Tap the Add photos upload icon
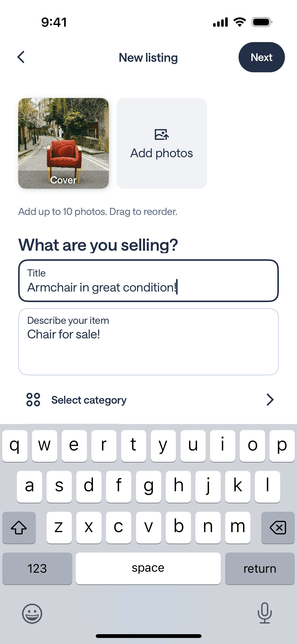 coord(161,135)
